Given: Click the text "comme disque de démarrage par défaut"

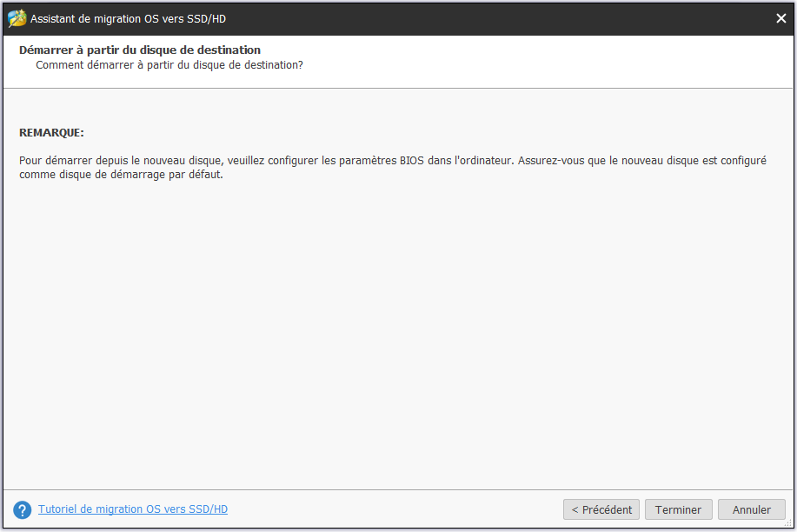Looking at the screenshot, I should 121,174.
